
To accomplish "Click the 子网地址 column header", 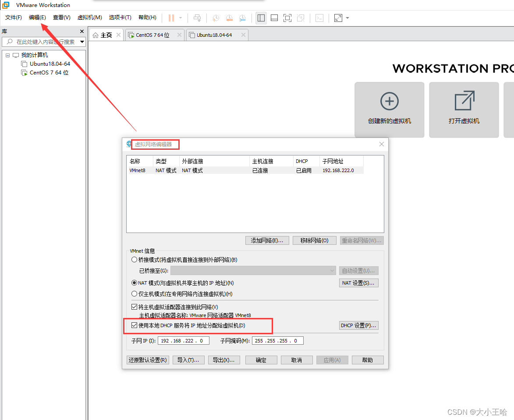I will (341, 161).
